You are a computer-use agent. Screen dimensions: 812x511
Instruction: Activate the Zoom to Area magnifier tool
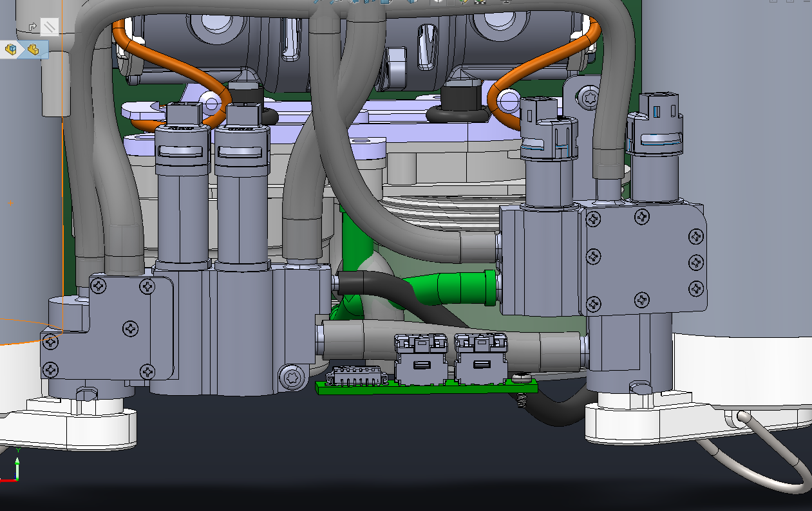click(336, 1)
